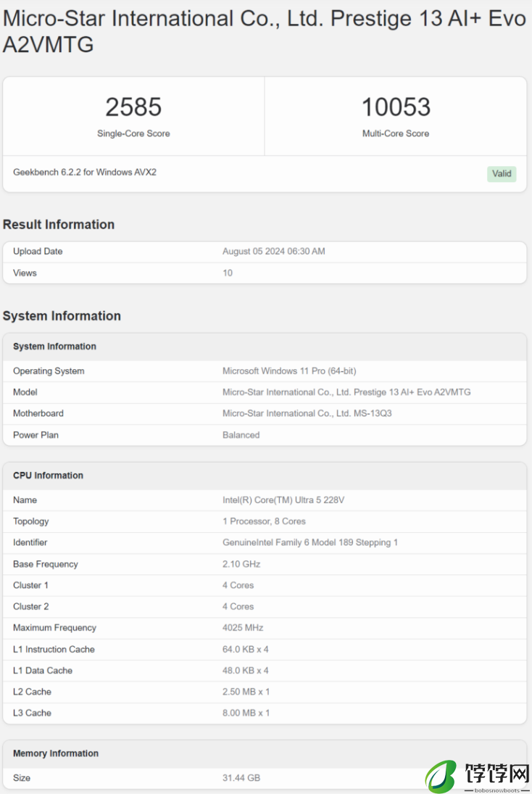Select the 64.0 KB x 4 value
The height and width of the screenshot is (794, 532).
(246, 649)
